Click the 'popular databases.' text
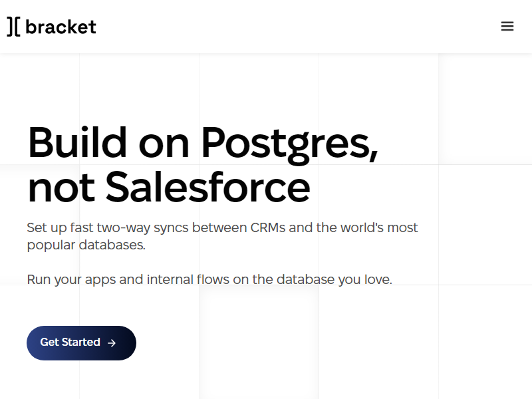 86,245
